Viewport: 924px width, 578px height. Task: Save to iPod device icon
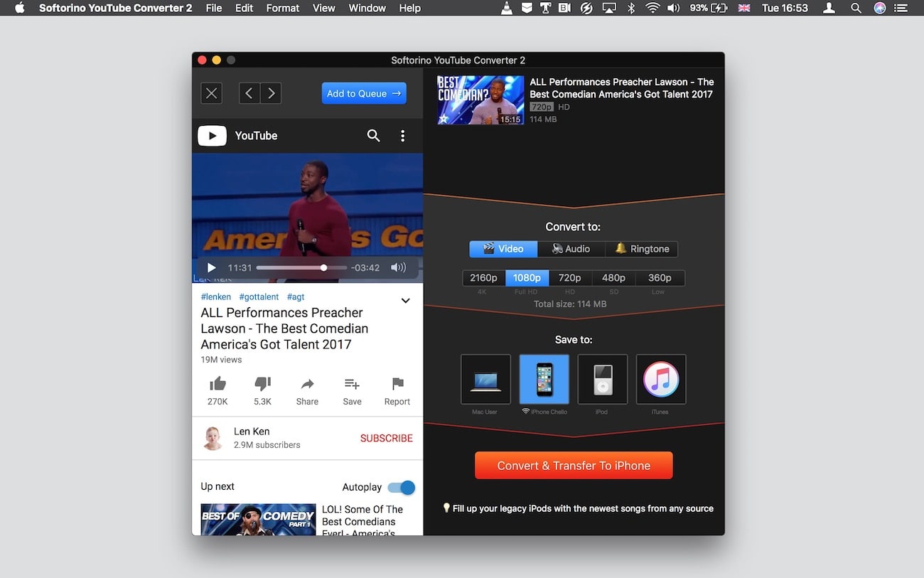pos(603,379)
